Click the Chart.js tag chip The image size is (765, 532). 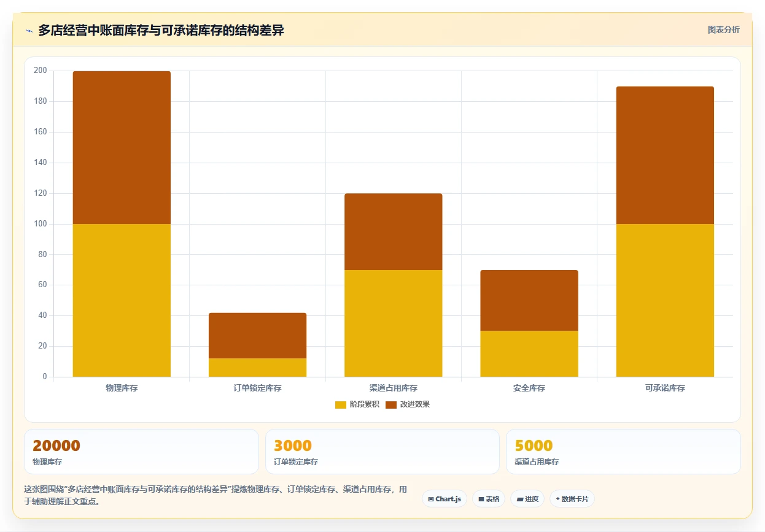coord(445,499)
